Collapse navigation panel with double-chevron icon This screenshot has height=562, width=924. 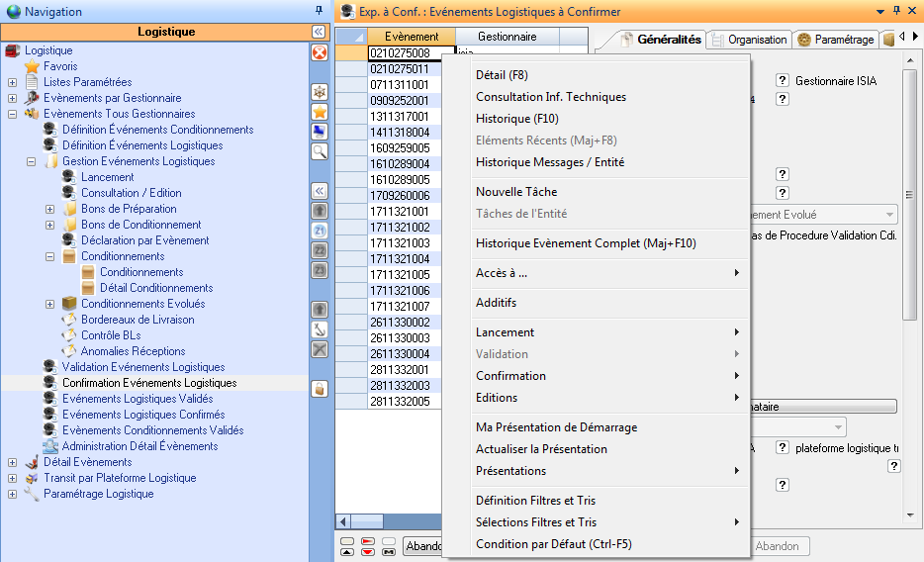coord(319,32)
